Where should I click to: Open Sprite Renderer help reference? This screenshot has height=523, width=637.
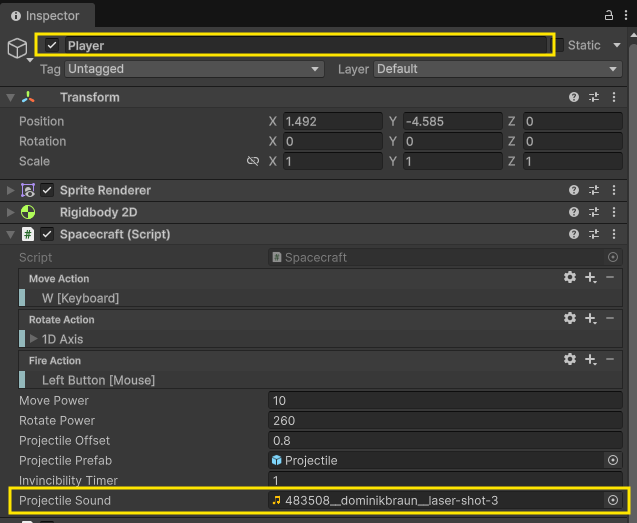(x=574, y=190)
